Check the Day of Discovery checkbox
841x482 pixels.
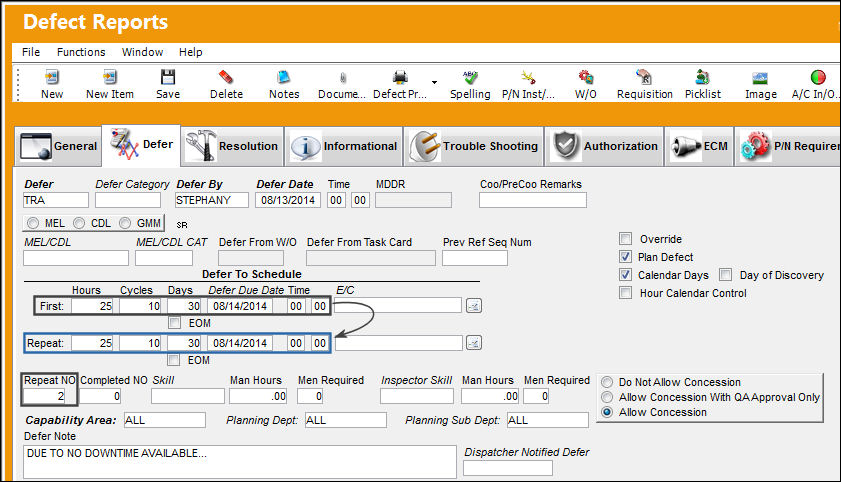click(x=726, y=275)
